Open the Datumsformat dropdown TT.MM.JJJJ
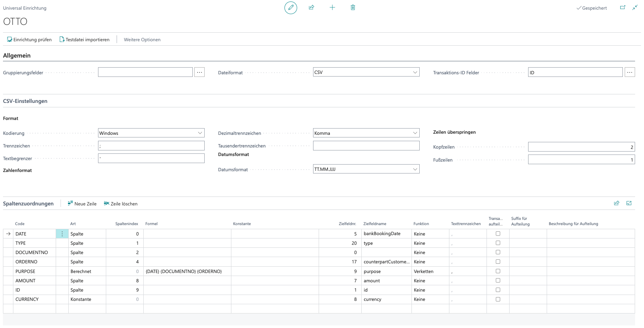 point(366,169)
